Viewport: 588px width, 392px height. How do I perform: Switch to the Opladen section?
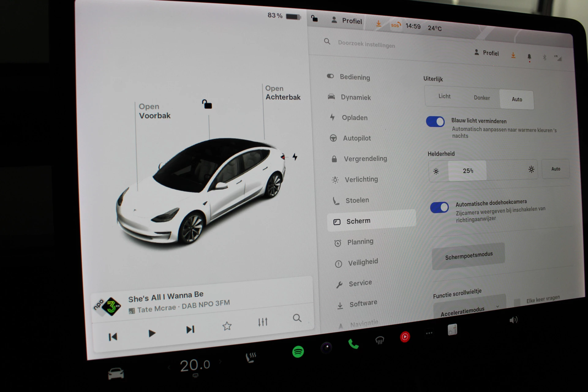(x=354, y=117)
